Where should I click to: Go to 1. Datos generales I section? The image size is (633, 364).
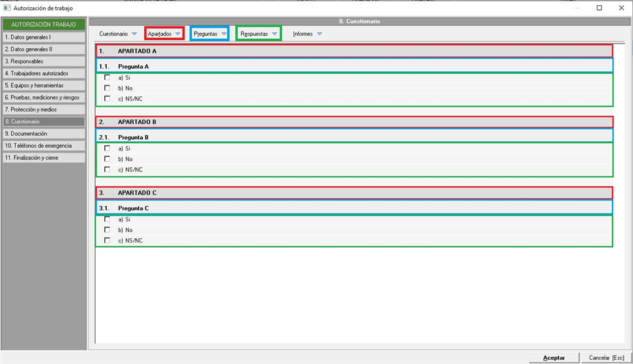(44, 38)
